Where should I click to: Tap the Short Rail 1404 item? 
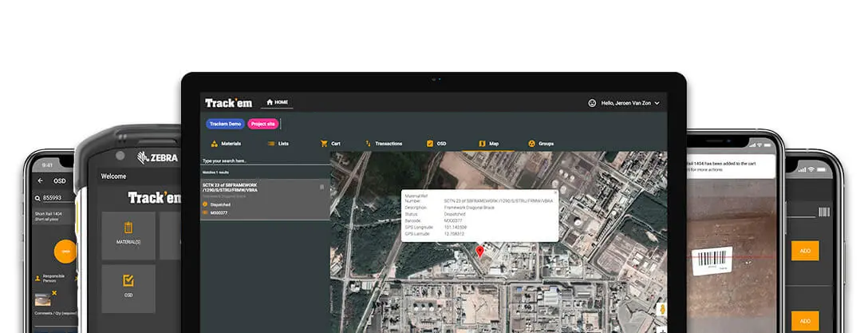click(x=53, y=216)
